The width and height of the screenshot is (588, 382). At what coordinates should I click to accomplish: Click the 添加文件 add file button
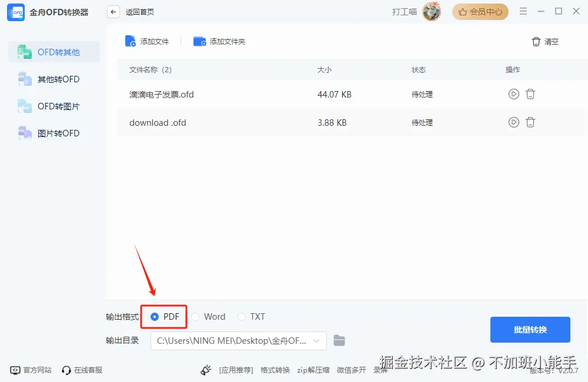(x=147, y=41)
